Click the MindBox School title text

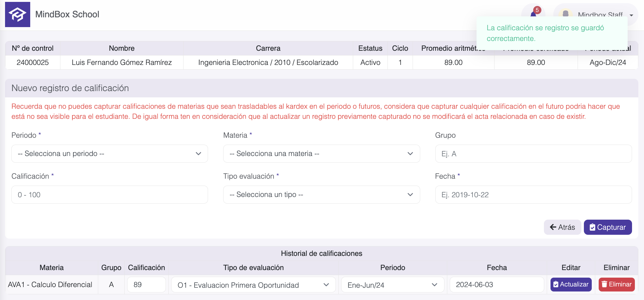click(x=67, y=14)
